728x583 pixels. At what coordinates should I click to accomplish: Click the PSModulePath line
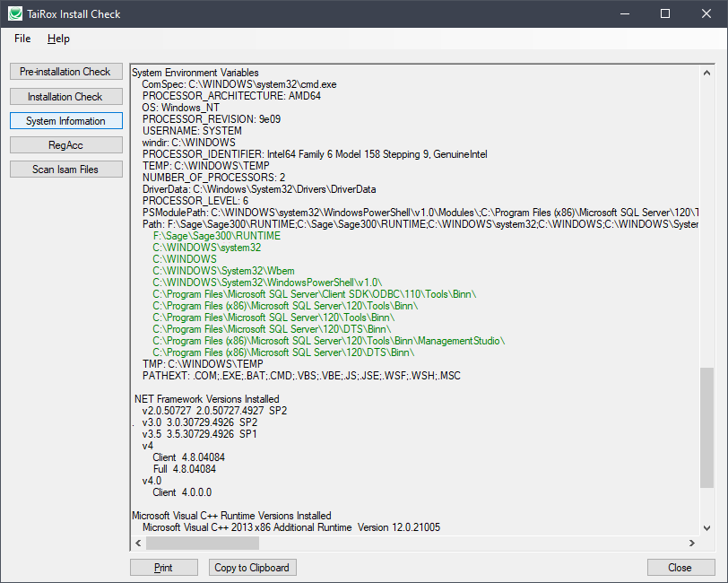[420, 213]
